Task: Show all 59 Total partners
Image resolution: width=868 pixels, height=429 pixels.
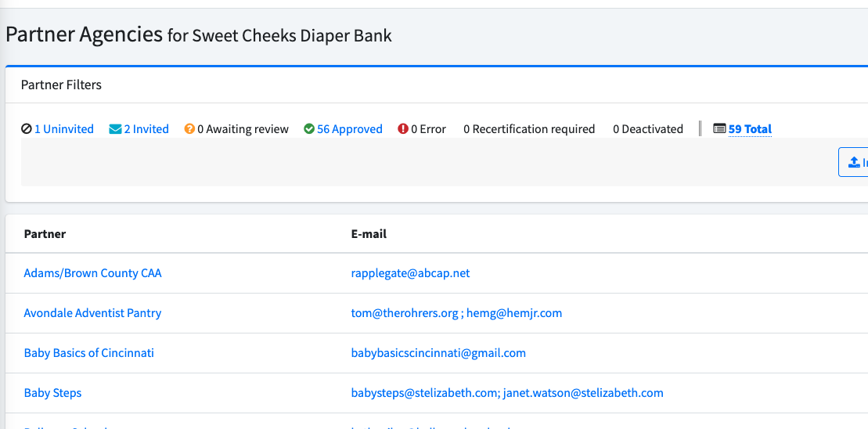Action: pos(750,129)
